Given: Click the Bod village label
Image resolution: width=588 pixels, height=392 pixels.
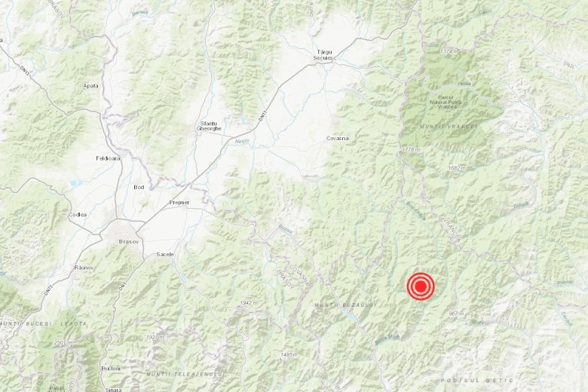Looking at the screenshot, I should 139,187.
